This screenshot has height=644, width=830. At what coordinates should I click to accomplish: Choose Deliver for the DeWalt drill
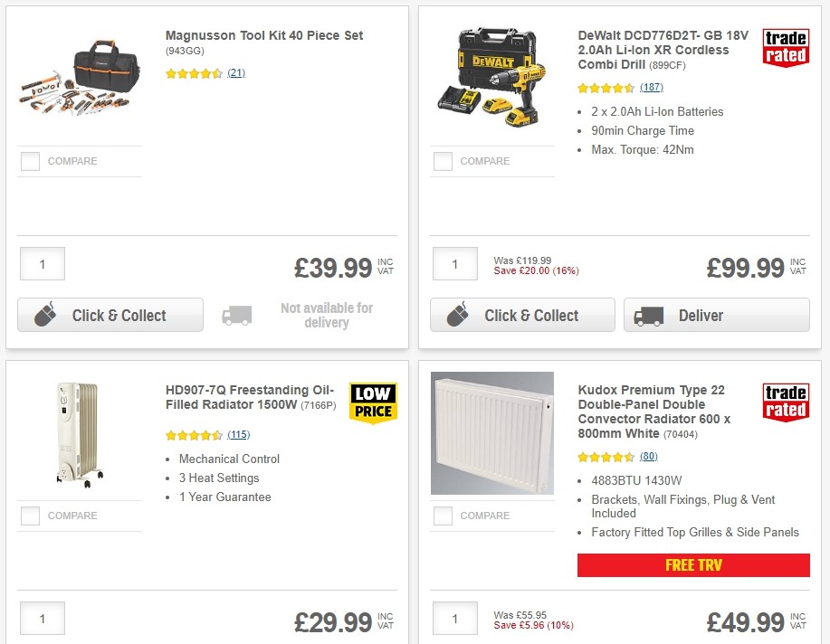[716, 316]
